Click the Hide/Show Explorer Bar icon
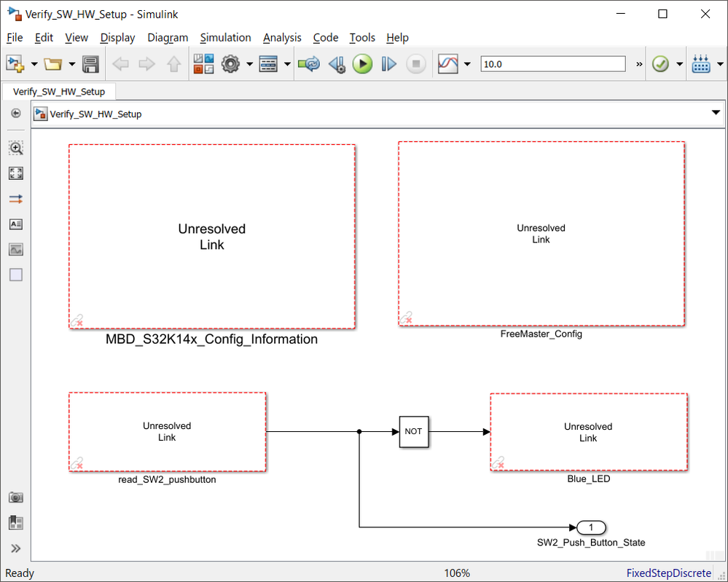728x582 pixels. (x=16, y=113)
